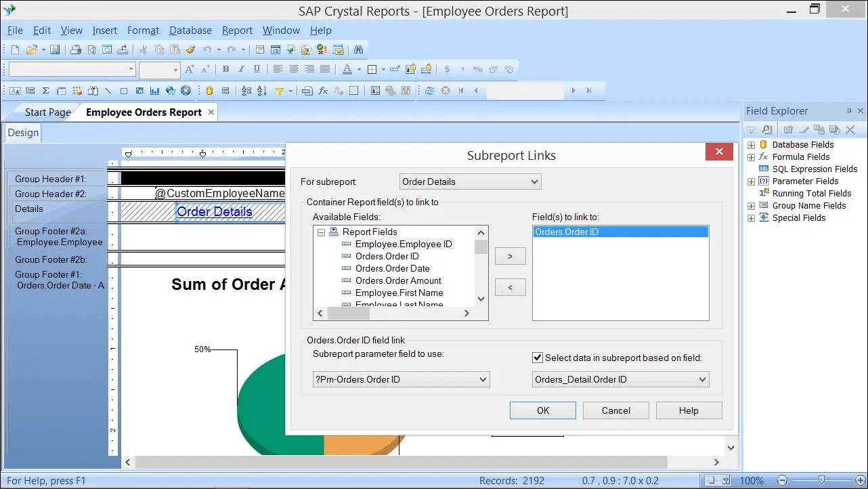This screenshot has width=868, height=489.
Task: Select the Insert Text Object tool
Action: (14, 90)
